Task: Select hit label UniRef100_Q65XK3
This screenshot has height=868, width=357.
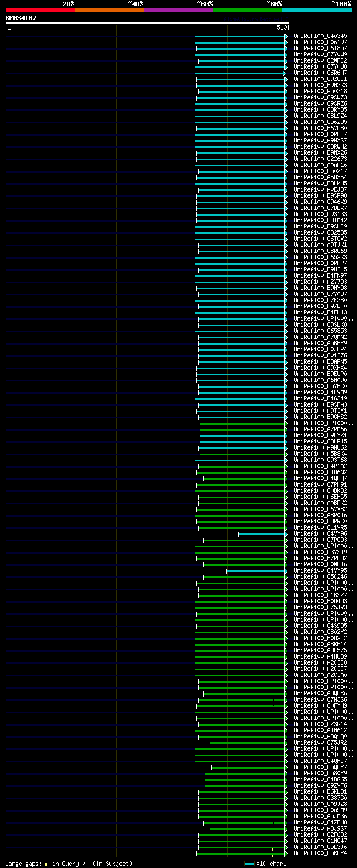Action: pyautogui.click(x=320, y=257)
